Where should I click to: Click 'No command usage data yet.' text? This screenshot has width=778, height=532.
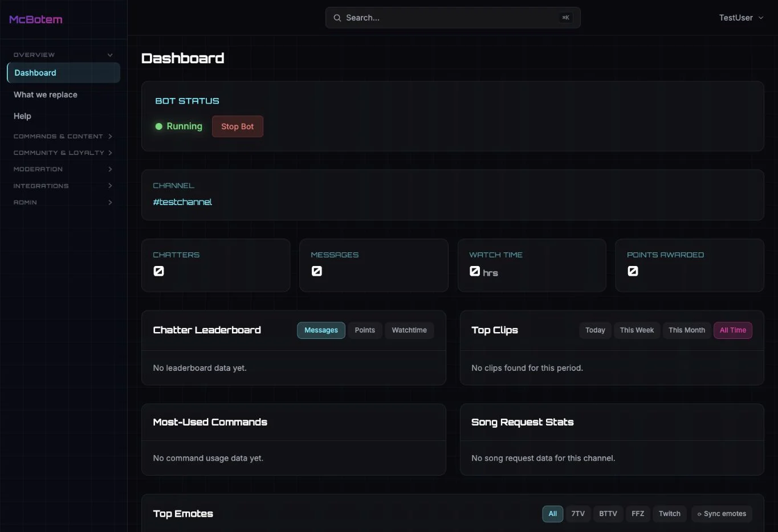pyautogui.click(x=208, y=458)
